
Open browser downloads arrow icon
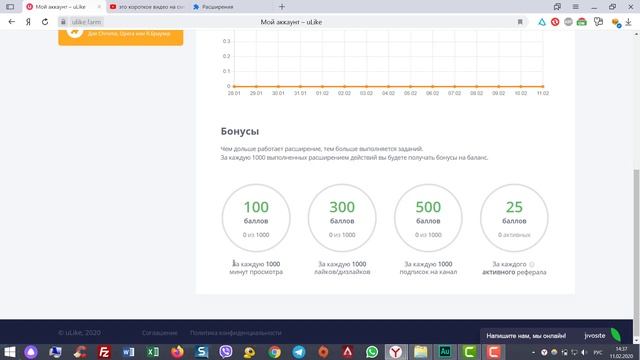point(629,22)
